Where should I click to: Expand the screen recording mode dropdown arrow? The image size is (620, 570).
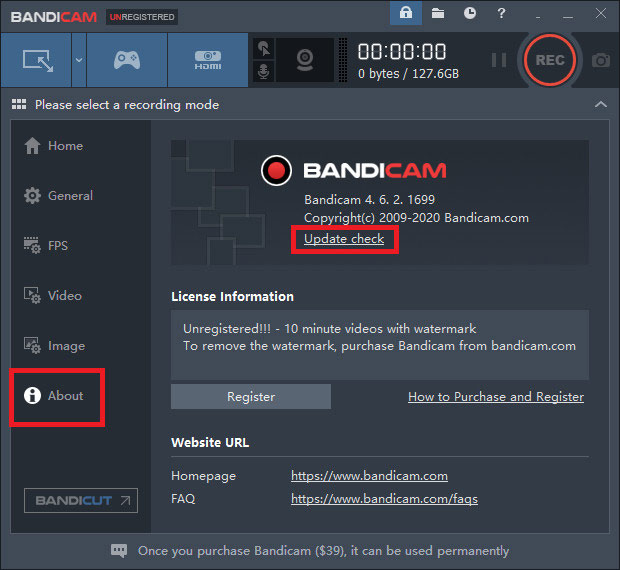(x=78, y=60)
